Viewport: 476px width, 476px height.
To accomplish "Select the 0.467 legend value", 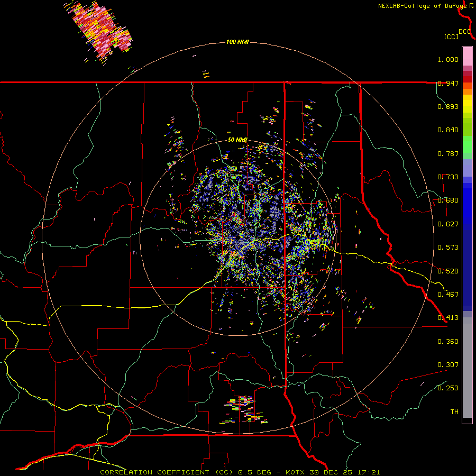I will coord(448,295).
